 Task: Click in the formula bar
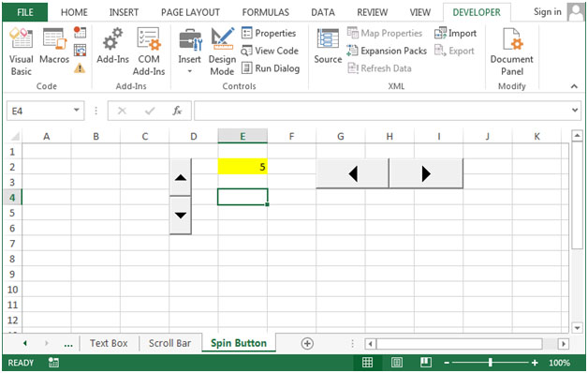click(382, 111)
